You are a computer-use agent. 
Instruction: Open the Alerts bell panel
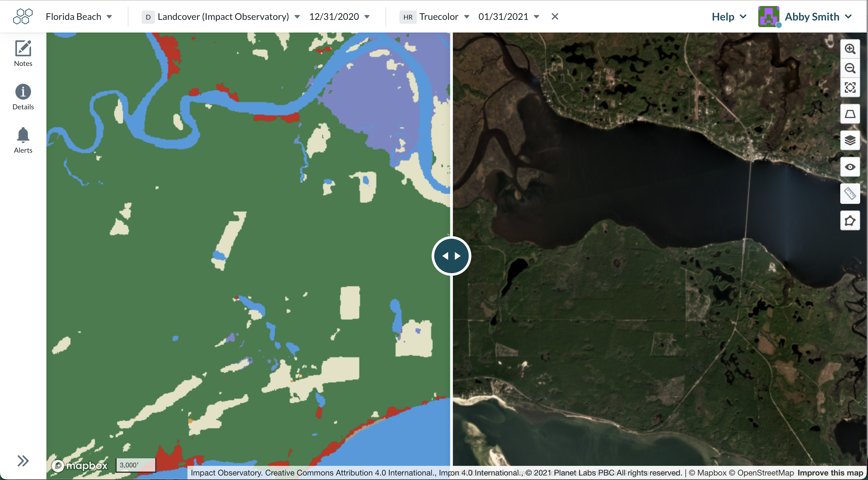click(x=23, y=140)
